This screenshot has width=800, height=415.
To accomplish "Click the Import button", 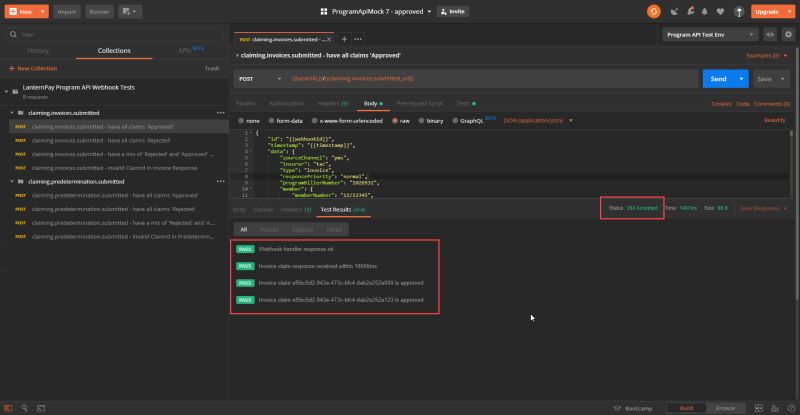I will [x=67, y=11].
